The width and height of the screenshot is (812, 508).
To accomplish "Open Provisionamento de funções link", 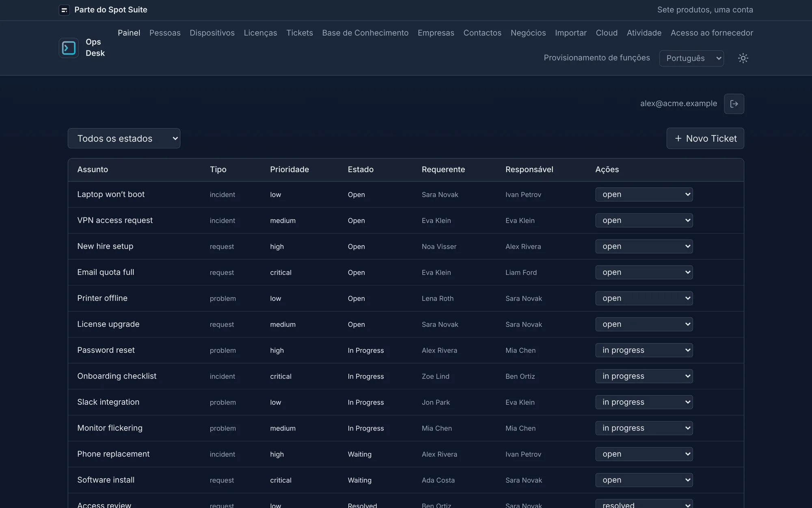I will [x=597, y=58].
